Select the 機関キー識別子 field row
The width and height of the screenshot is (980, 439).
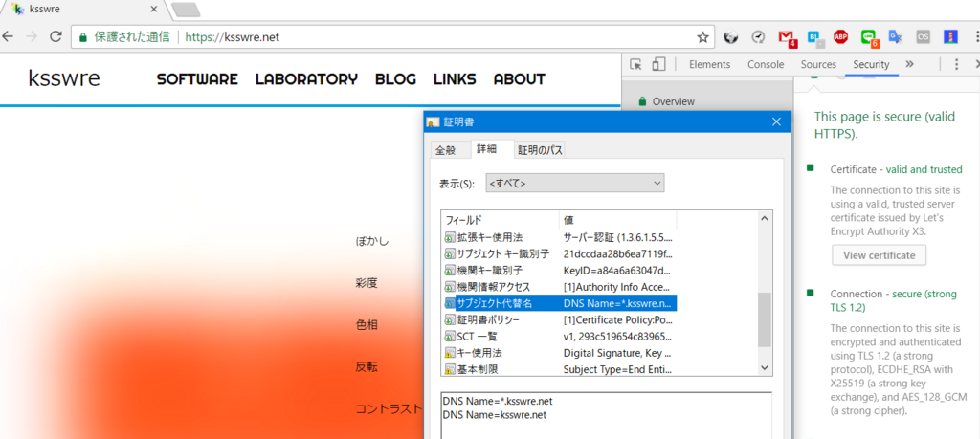click(x=560, y=271)
